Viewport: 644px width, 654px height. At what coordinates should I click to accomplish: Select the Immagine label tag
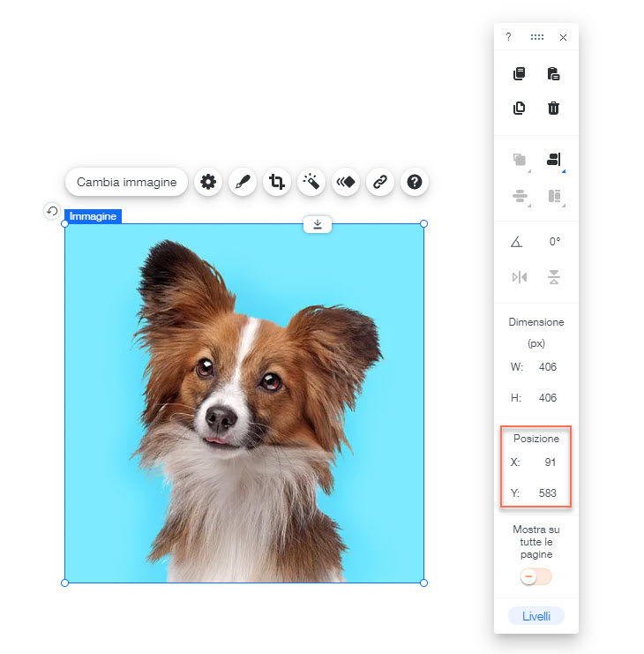coord(93,216)
